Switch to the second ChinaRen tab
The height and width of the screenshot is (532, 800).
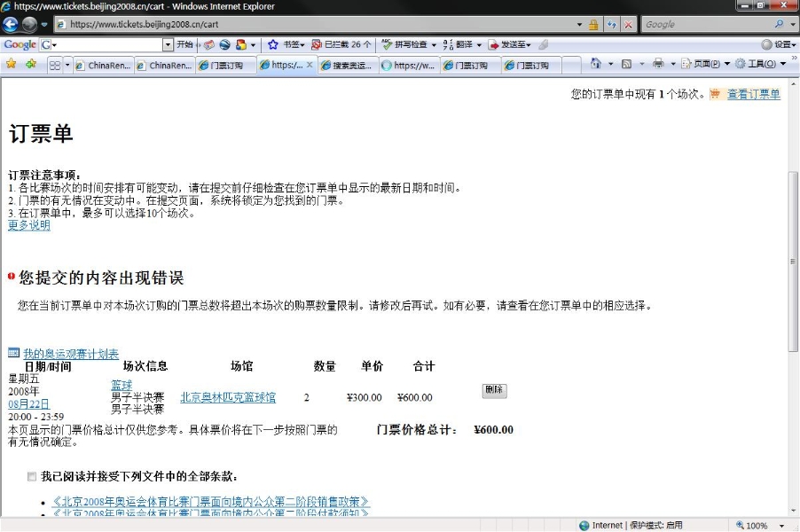click(x=164, y=66)
